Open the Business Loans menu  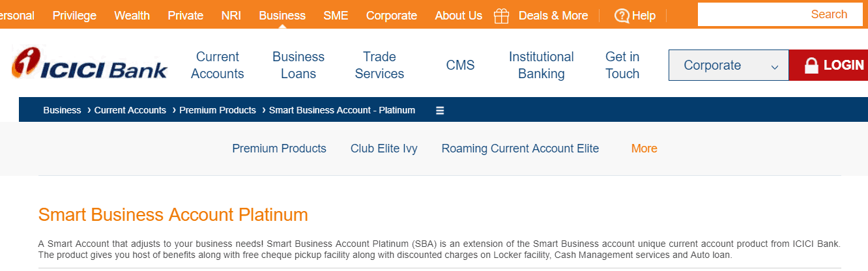298,65
